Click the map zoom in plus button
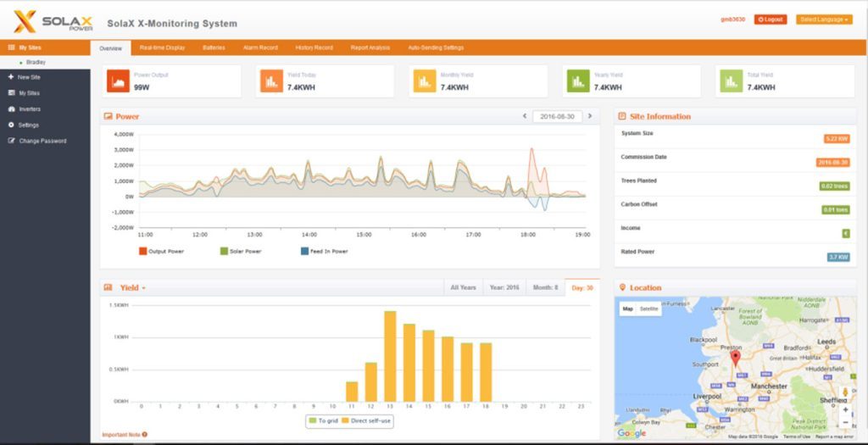Screen dimensions: 868x445 (x=845, y=409)
